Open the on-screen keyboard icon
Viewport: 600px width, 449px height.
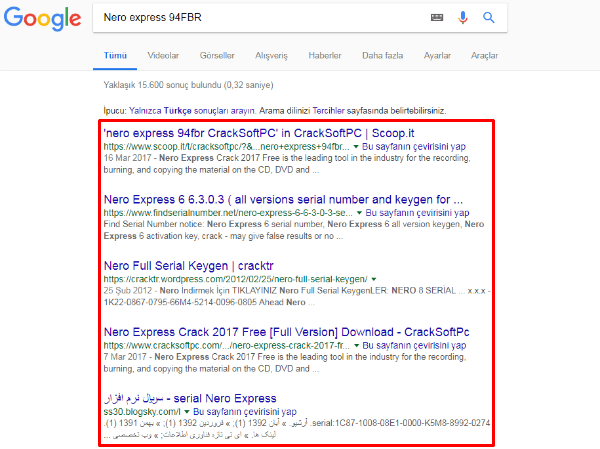click(x=437, y=17)
